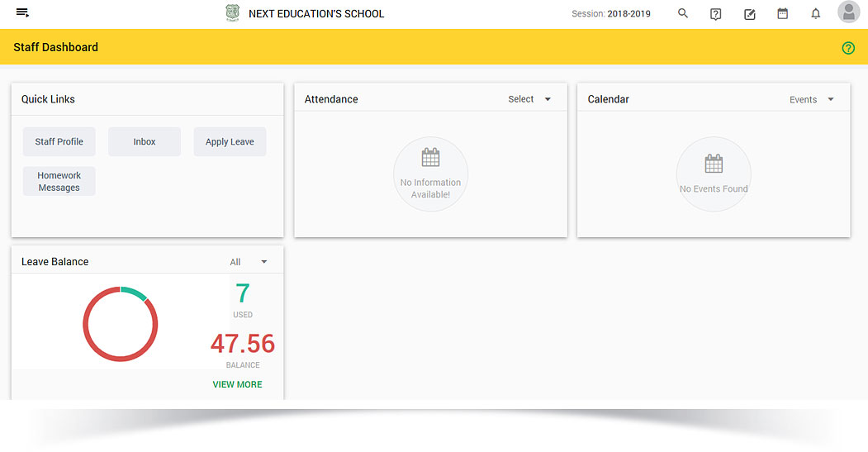868x452 pixels.
Task: Show notifications via the bell icon
Action: click(x=816, y=14)
